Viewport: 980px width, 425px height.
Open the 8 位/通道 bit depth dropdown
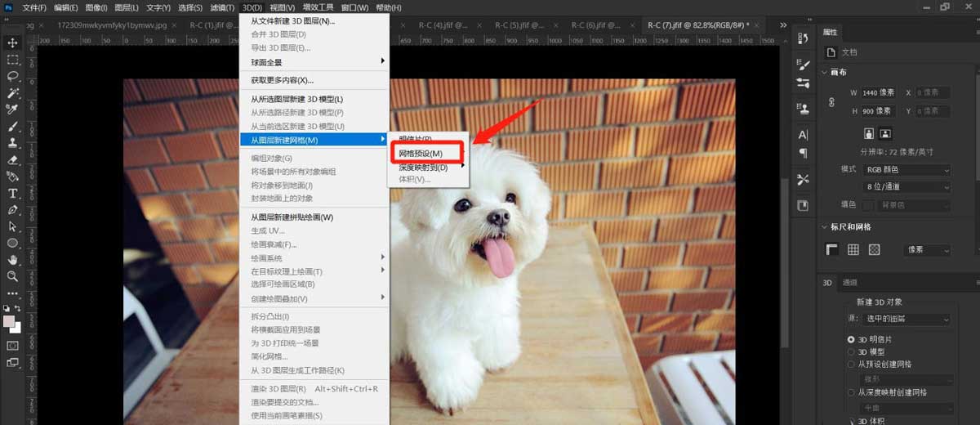point(906,186)
